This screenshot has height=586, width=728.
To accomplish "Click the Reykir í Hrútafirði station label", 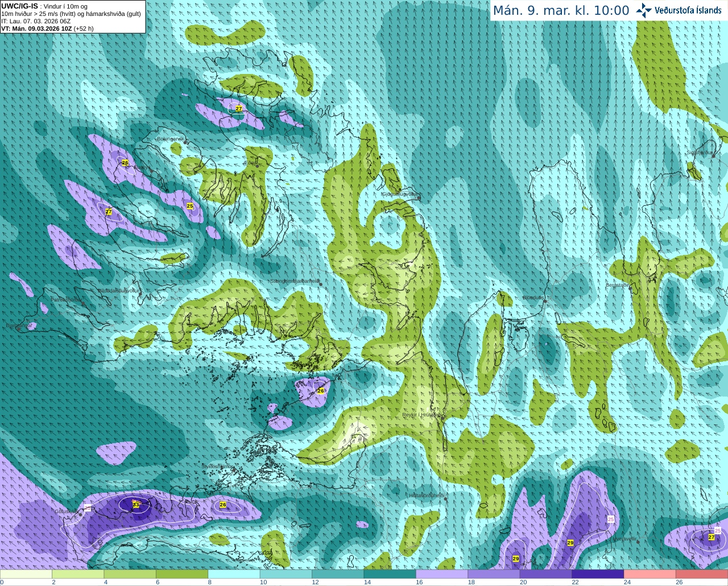I will [422, 415].
